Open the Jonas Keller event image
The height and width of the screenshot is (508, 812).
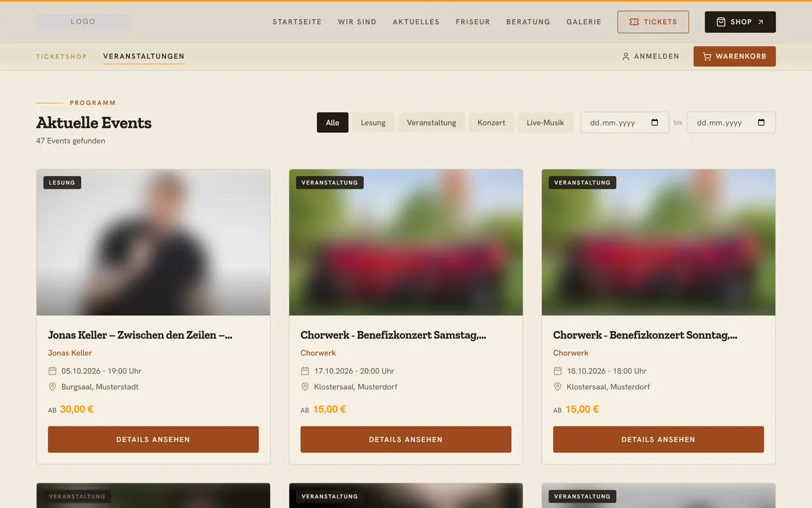154,243
